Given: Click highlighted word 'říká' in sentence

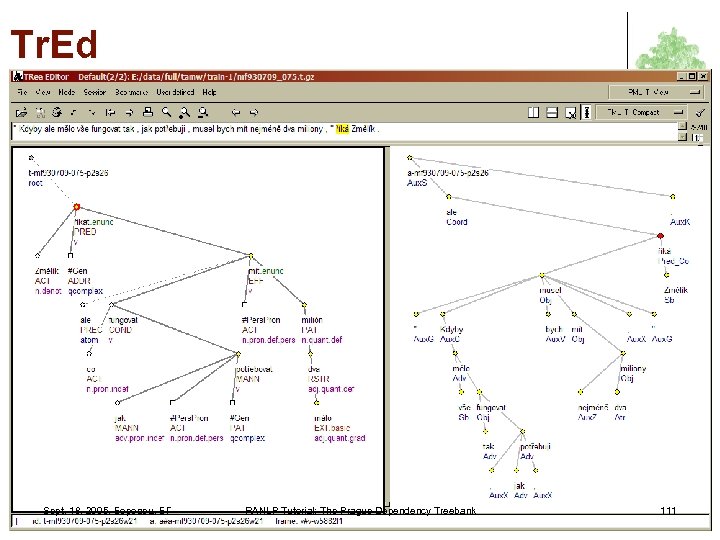Looking at the screenshot, I should tap(342, 129).
